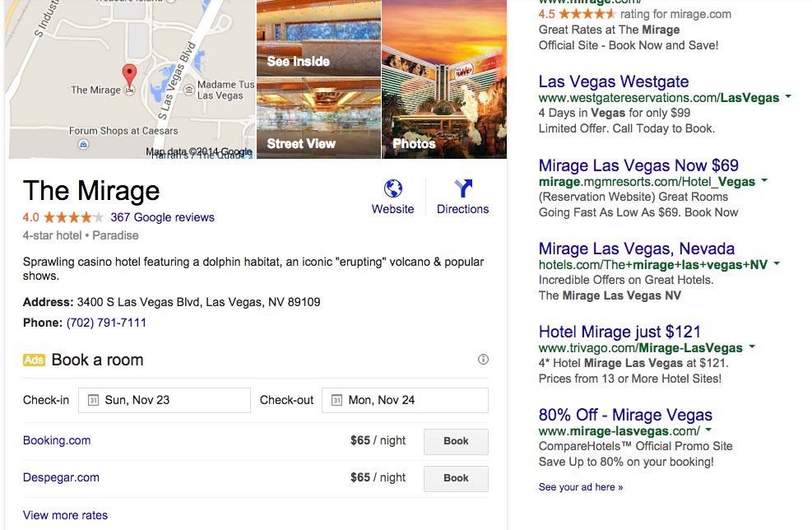This screenshot has height=530, width=812.
Task: Open dropdown arrow next to trivago.com URL
Action: point(752,347)
